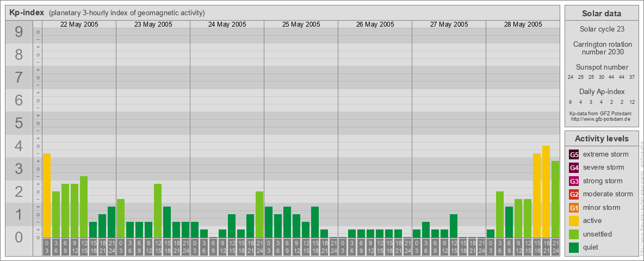Click the 21-24 time label under 28 May
The height and width of the screenshot is (261, 644).
tap(555, 247)
